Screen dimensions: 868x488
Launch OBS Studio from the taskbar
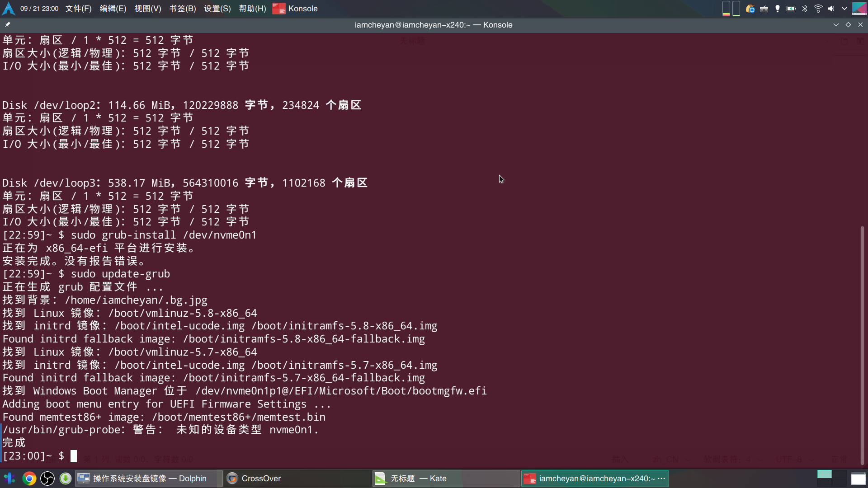(x=47, y=478)
